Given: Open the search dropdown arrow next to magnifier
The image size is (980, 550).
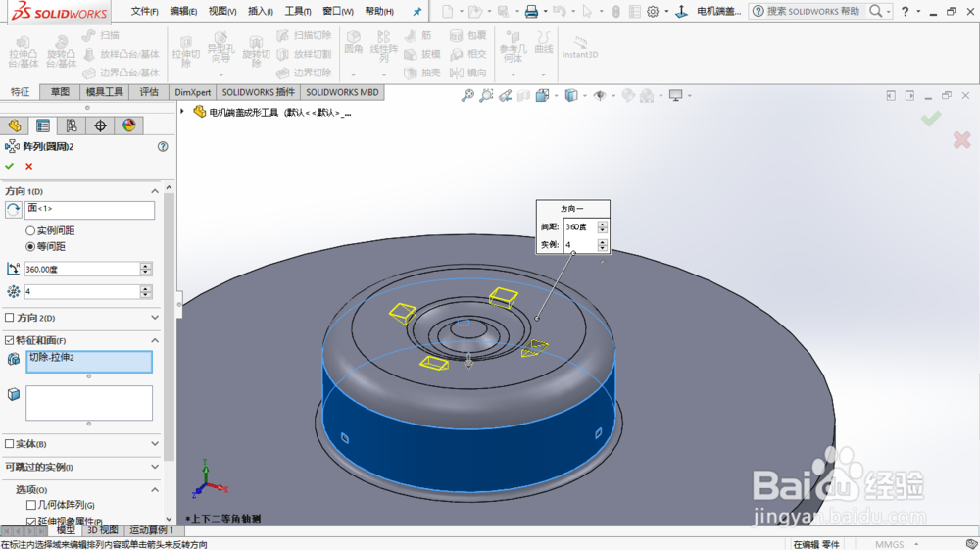Looking at the screenshot, I should [x=888, y=11].
